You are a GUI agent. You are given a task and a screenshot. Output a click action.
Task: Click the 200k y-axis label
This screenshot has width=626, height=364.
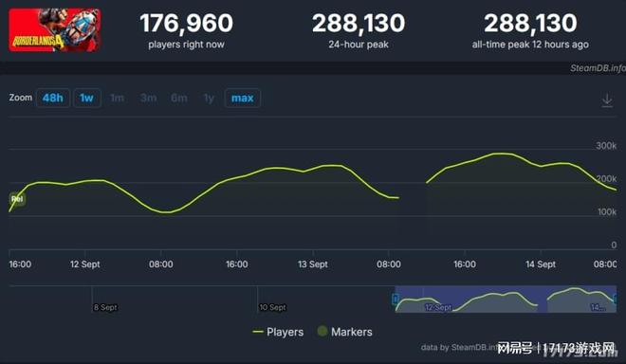click(x=606, y=179)
